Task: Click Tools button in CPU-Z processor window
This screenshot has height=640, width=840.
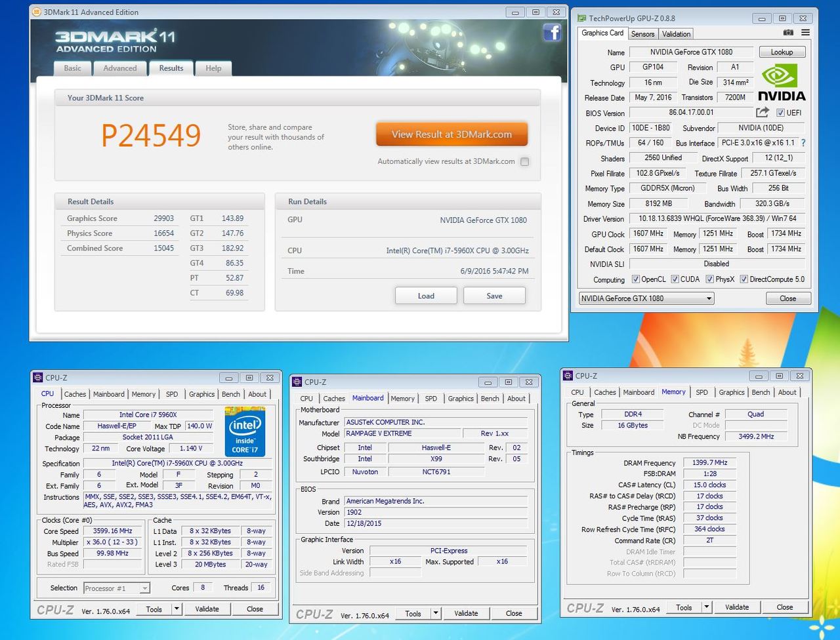Action: 154,609
